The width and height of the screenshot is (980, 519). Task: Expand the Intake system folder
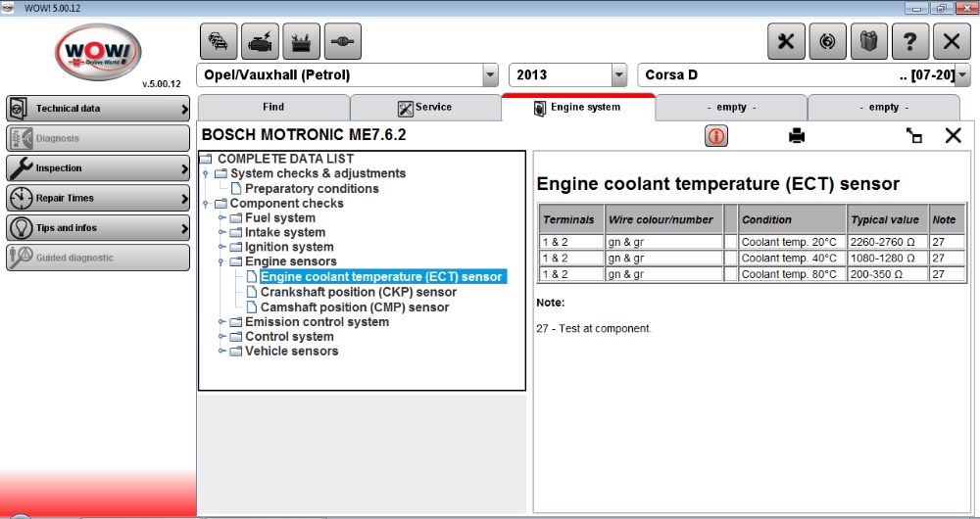221,232
